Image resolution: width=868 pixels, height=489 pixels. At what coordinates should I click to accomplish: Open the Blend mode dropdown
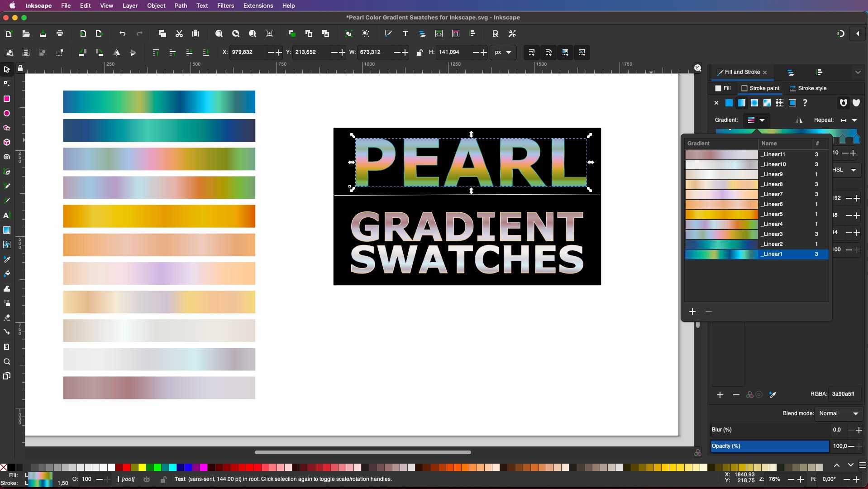(839, 413)
